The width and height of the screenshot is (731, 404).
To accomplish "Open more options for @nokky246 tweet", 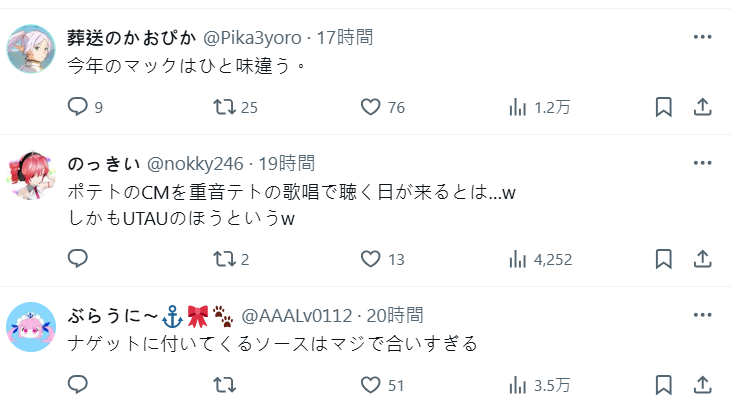I will (x=703, y=163).
